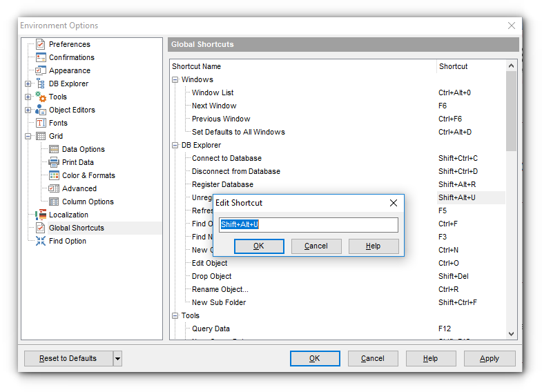The width and height of the screenshot is (542, 392).
Task: Collapse the Windows shortcut group
Action: (x=175, y=79)
